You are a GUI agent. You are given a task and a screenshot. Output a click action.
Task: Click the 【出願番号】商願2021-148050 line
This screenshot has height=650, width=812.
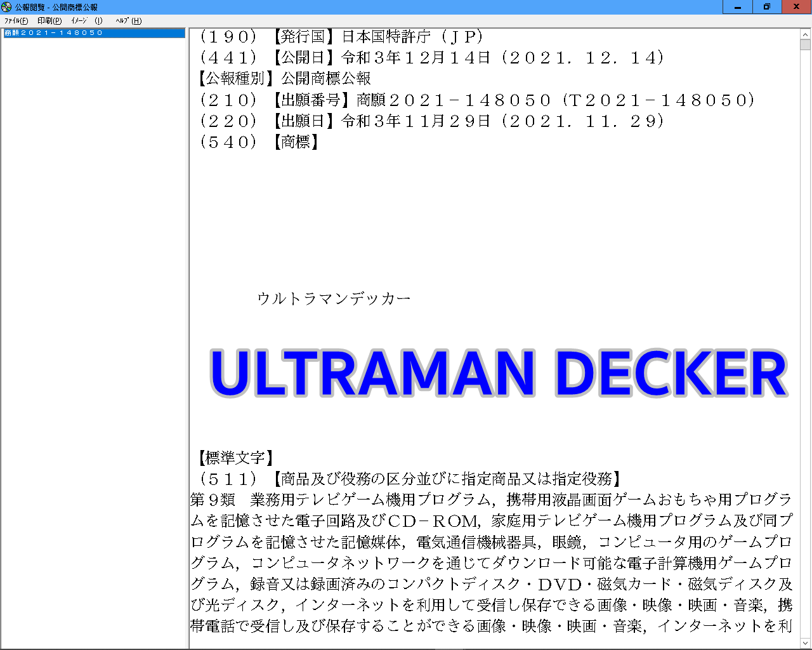(477, 100)
